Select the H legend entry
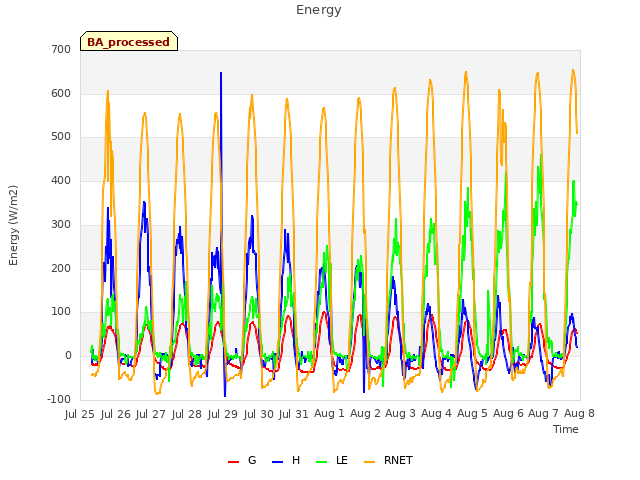 pos(286,460)
